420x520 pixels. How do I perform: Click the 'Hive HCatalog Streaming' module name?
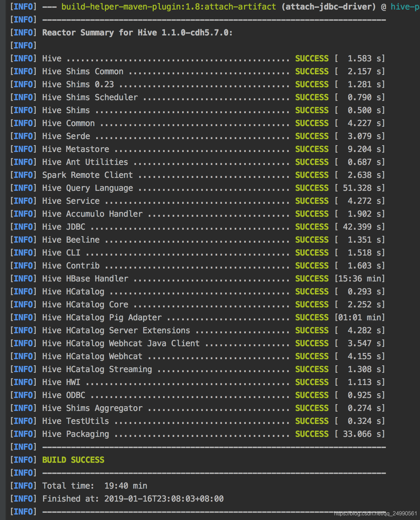pyautogui.click(x=97, y=369)
